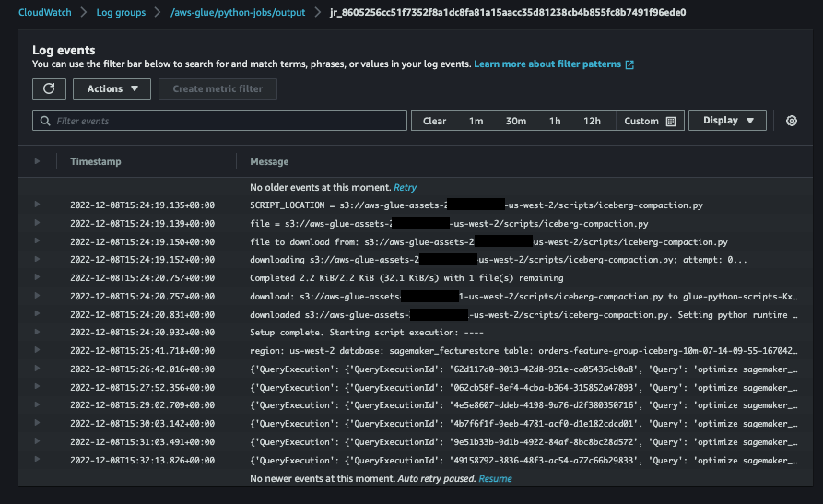This screenshot has width=823, height=504.
Task: Click Learn more about filter patterns
Action: coord(547,64)
